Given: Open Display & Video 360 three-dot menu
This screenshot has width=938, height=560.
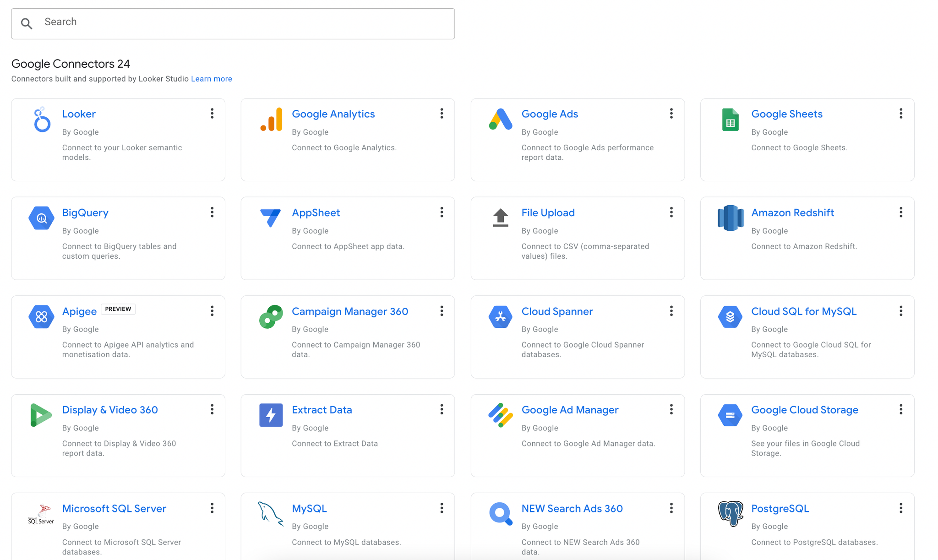Looking at the screenshot, I should [x=212, y=409].
